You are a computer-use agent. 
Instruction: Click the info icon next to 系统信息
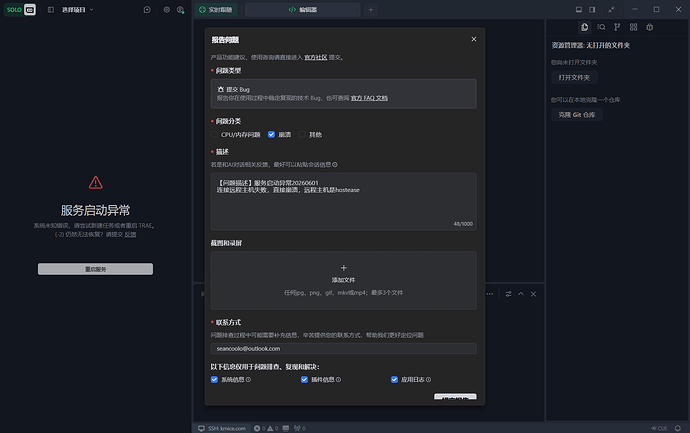pyautogui.click(x=248, y=379)
